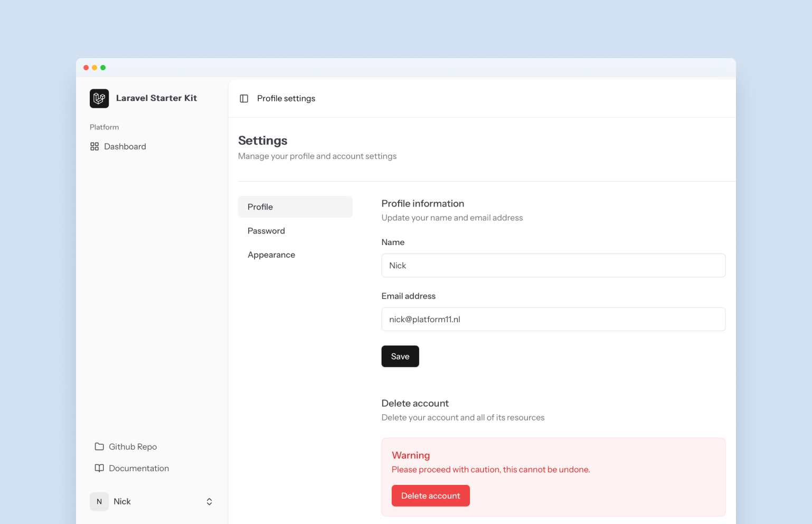Click the Dashboard grid icon
The image size is (812, 524).
click(x=95, y=146)
